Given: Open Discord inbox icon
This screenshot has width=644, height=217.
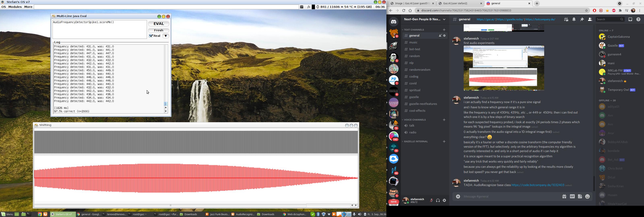Looking at the screenshot, I should pos(630,19).
